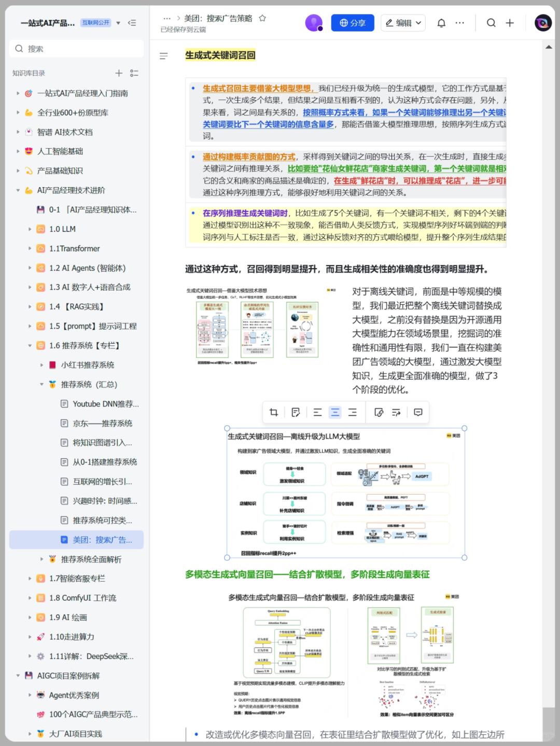This screenshot has height=746, width=560.
Task: Select the 离线升级为LLM大模型 diagram image
Action: tap(345, 493)
